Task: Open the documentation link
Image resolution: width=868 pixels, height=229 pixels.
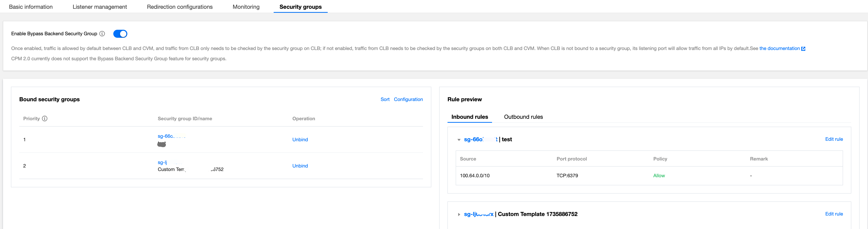Action: tap(779, 48)
